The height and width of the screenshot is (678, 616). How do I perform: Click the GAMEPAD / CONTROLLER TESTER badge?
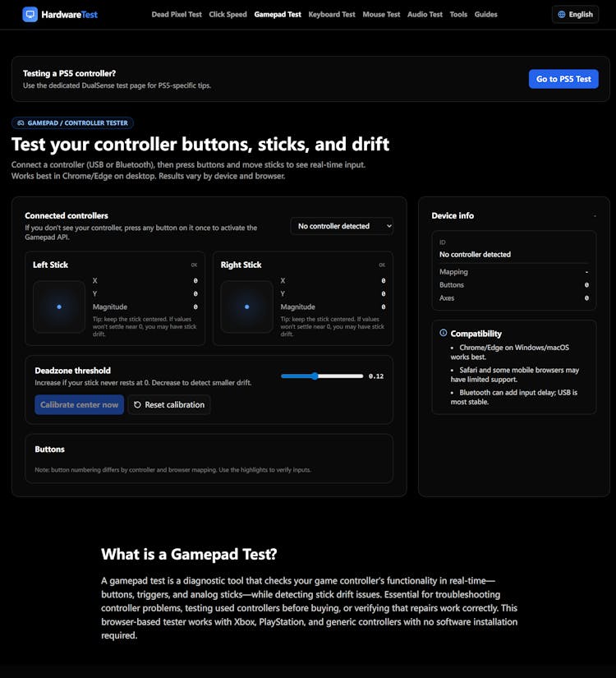point(72,122)
